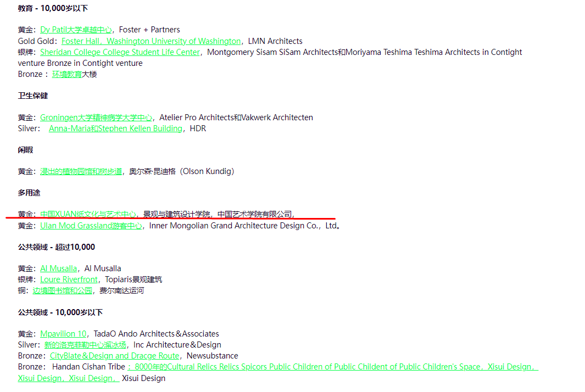Select the 中国艺术学院有限公司 text
This screenshot has width=585, height=392.
(255, 214)
